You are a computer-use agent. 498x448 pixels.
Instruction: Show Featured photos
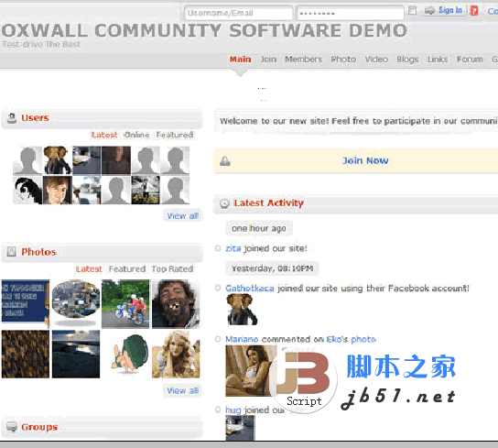(x=127, y=269)
